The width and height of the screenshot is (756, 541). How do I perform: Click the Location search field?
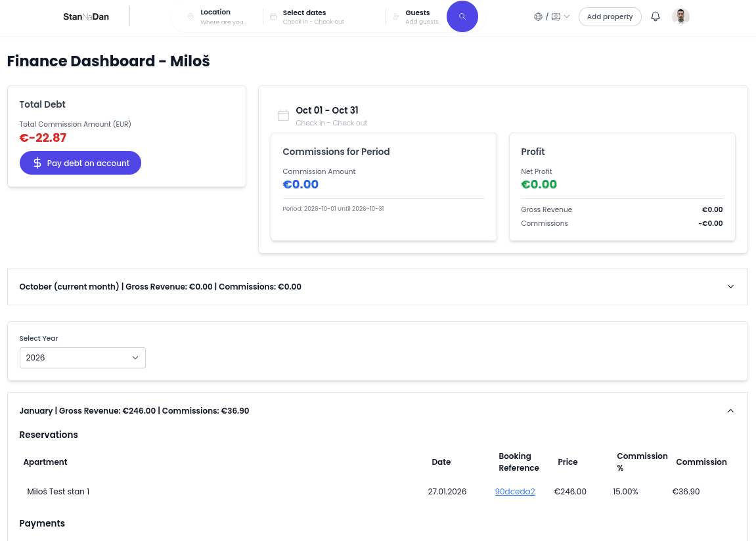tap(223, 16)
